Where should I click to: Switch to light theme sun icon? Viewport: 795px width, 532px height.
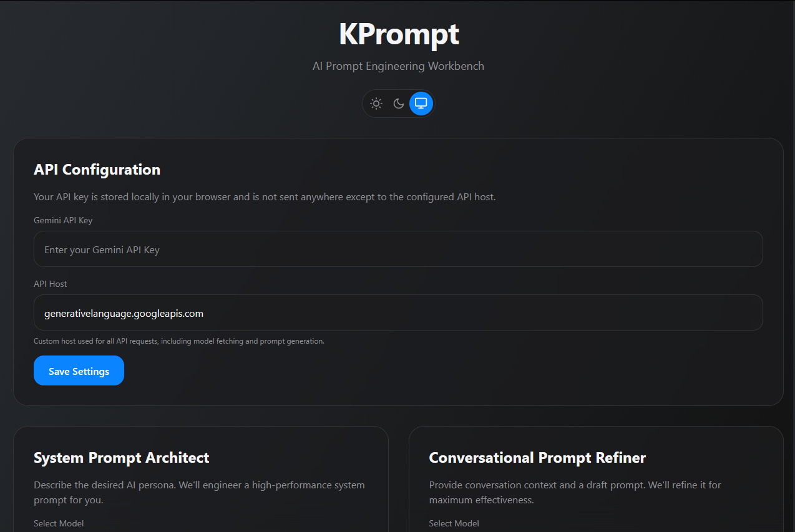tap(376, 104)
